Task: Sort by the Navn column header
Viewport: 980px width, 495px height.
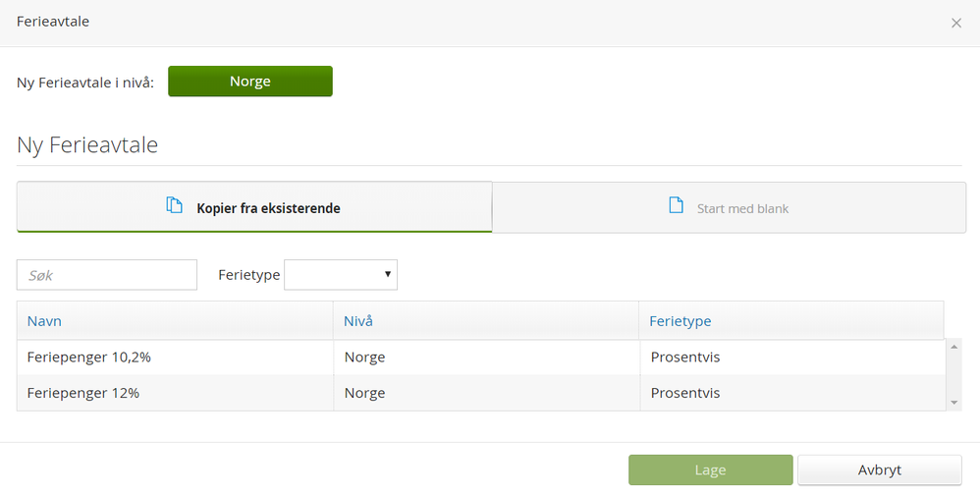Action: [x=45, y=321]
